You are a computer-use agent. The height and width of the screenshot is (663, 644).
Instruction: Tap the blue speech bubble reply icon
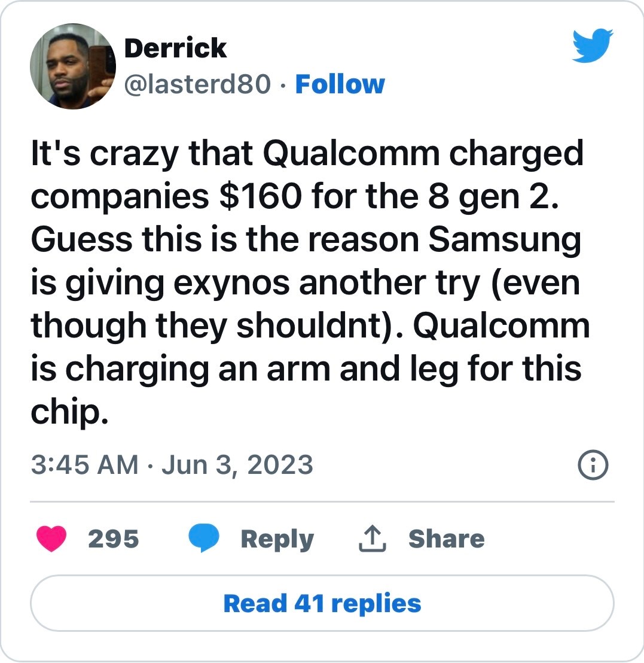pyautogui.click(x=204, y=538)
